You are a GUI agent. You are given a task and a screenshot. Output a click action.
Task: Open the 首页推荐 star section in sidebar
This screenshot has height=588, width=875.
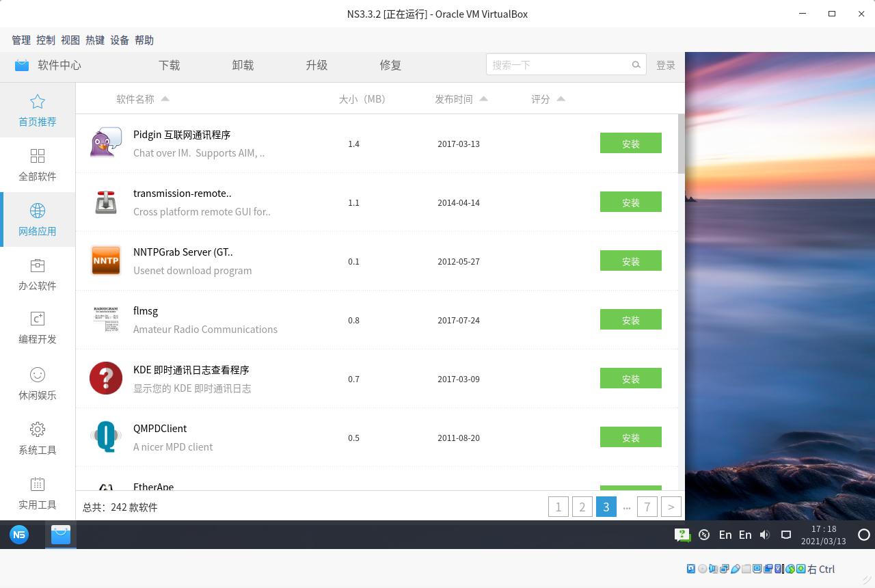38,110
